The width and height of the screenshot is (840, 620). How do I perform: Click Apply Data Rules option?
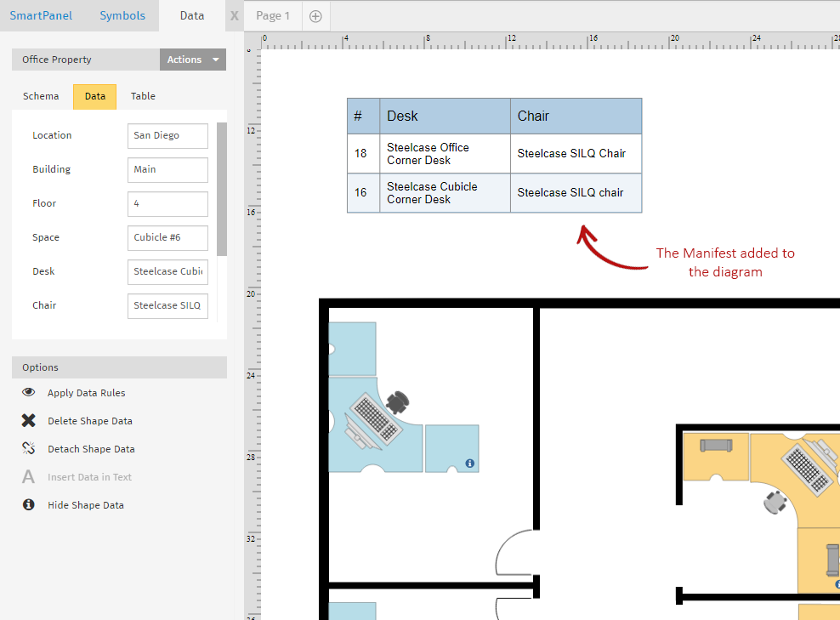(87, 393)
